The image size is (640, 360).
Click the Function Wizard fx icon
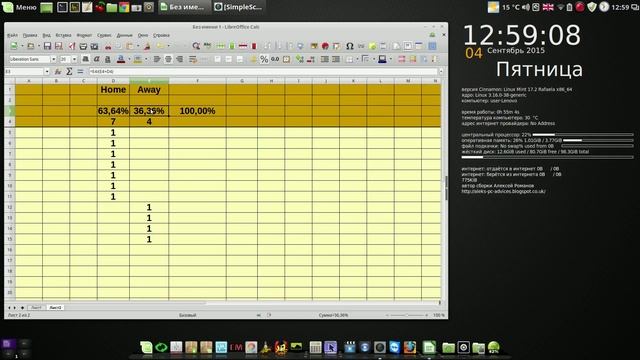58,71
